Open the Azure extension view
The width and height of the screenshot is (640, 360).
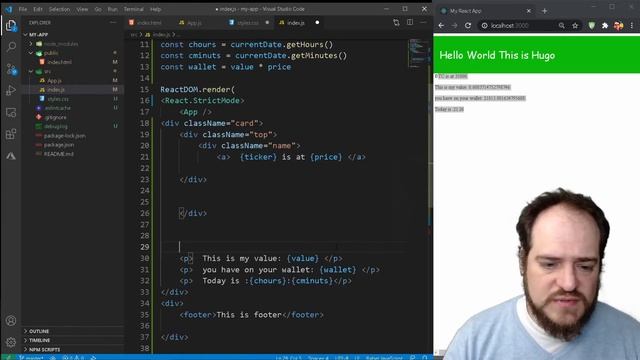(11, 156)
